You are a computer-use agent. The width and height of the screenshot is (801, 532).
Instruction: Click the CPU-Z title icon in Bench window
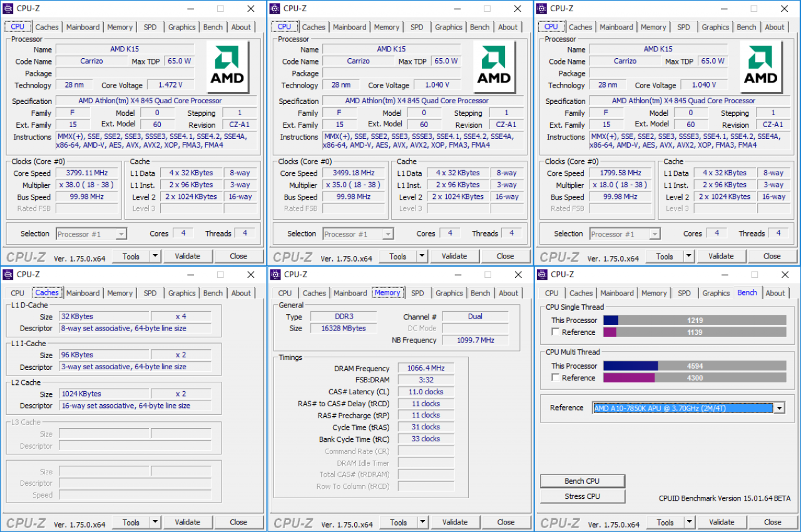click(x=542, y=275)
